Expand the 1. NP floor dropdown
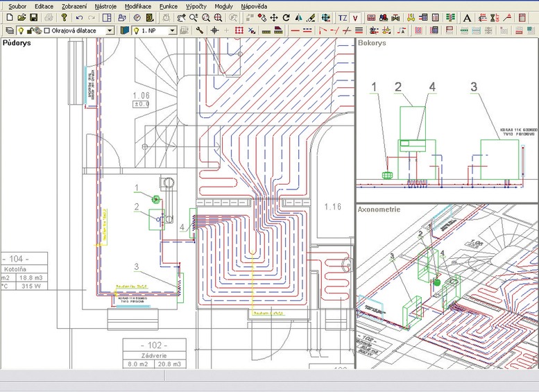This screenshot has width=539, height=392. [x=171, y=31]
